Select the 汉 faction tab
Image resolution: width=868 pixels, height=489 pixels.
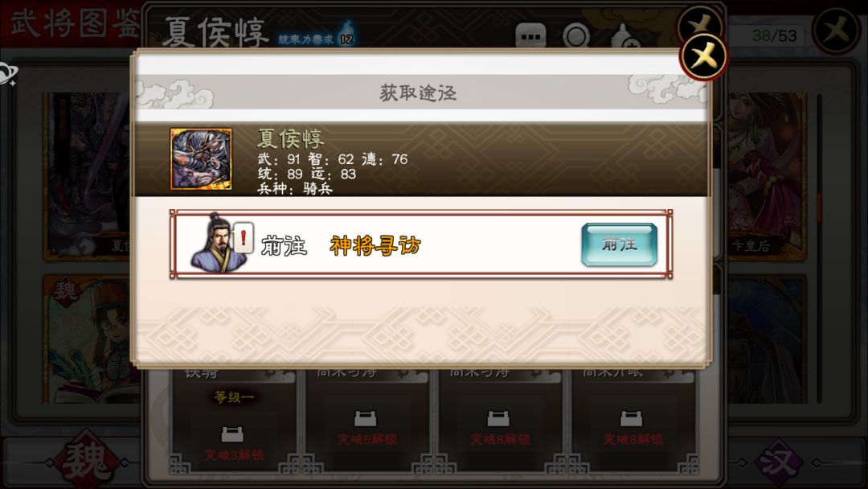(778, 461)
